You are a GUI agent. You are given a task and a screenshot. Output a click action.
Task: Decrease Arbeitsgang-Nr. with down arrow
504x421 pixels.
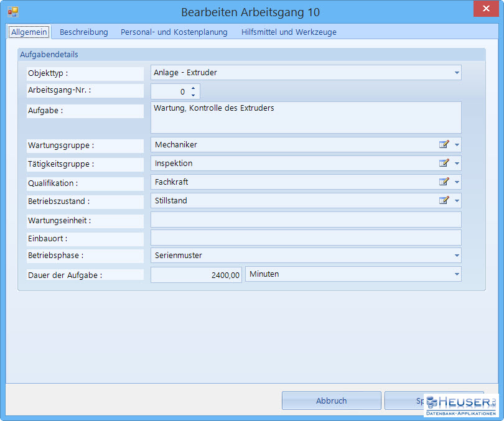193,95
